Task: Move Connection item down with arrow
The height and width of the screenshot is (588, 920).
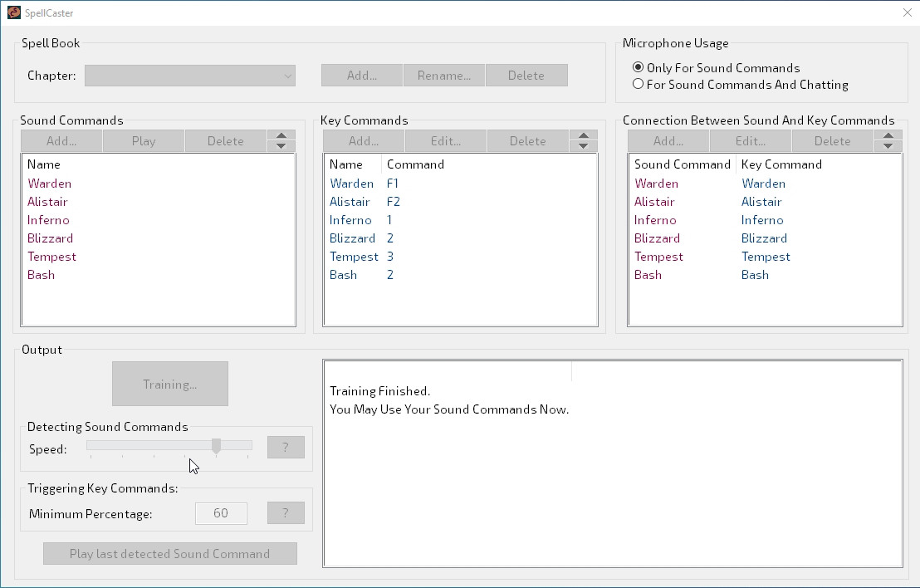Action: [x=888, y=146]
